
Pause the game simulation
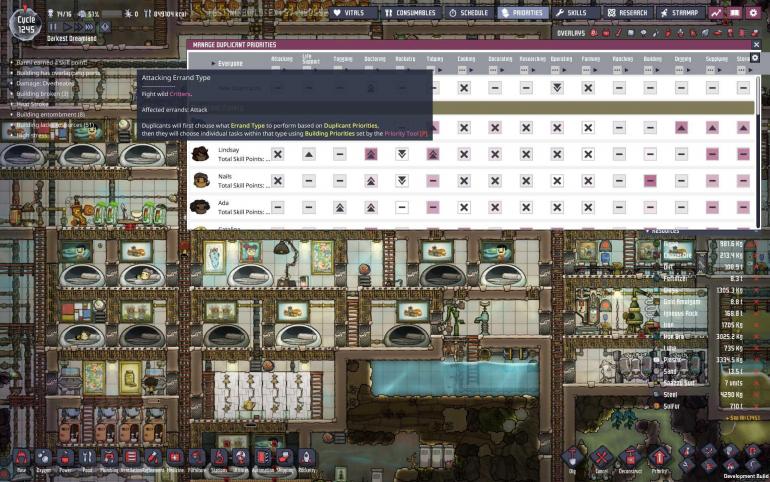(x=54, y=27)
